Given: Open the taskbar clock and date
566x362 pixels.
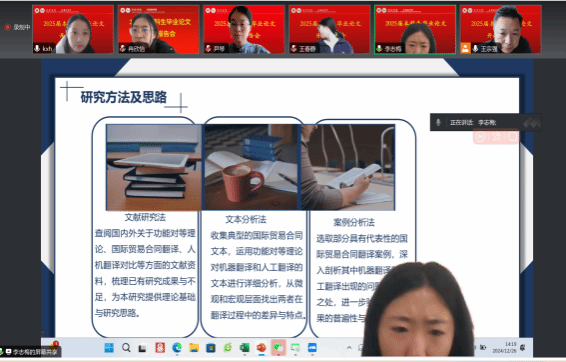Looking at the screenshot, I should (x=510, y=348).
